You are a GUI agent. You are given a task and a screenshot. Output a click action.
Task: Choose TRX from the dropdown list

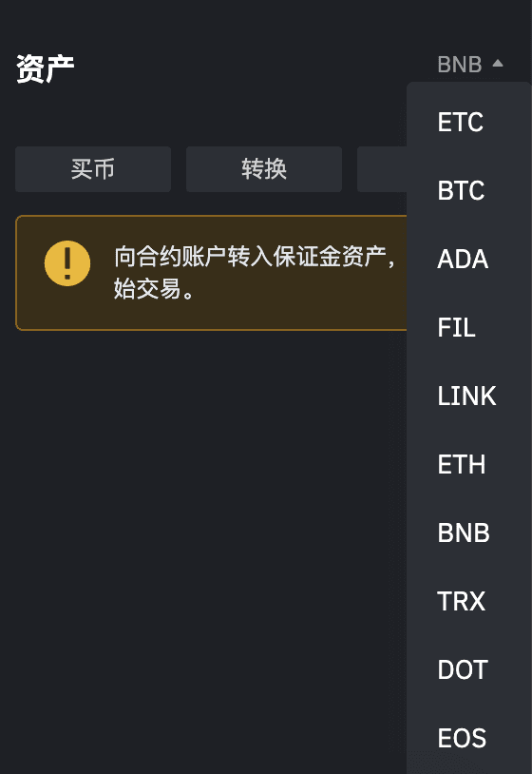point(462,602)
